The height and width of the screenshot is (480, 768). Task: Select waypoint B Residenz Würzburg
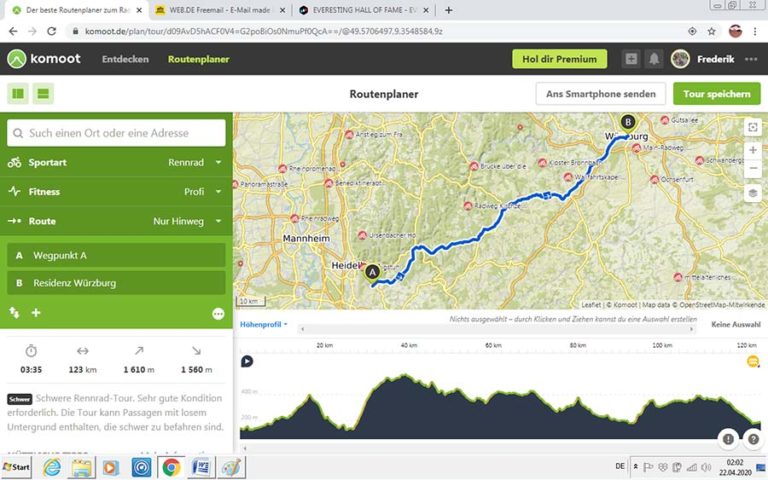pos(116,283)
